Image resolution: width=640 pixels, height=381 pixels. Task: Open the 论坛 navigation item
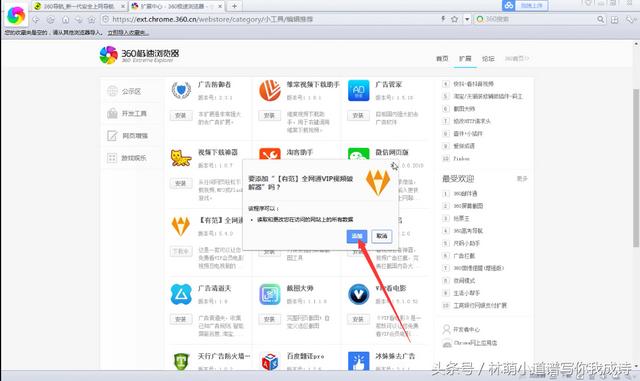[488, 58]
